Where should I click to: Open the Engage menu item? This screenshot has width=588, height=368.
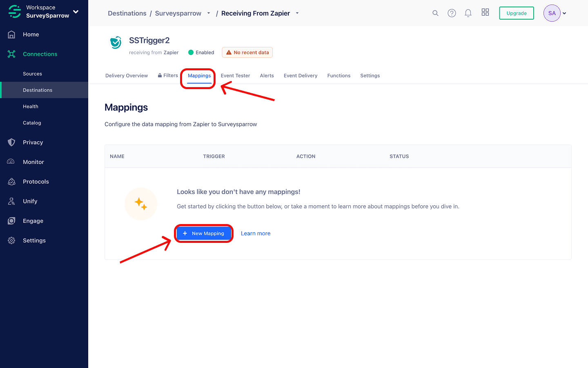pos(33,221)
